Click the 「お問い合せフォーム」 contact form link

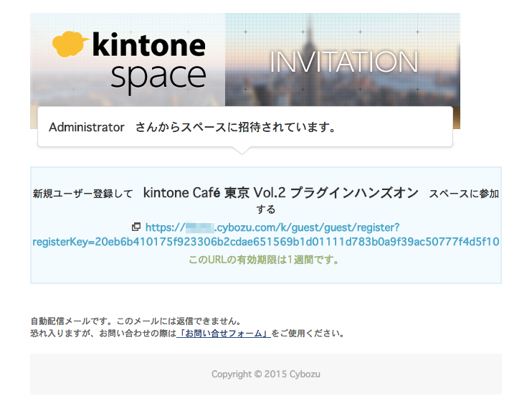click(x=224, y=334)
